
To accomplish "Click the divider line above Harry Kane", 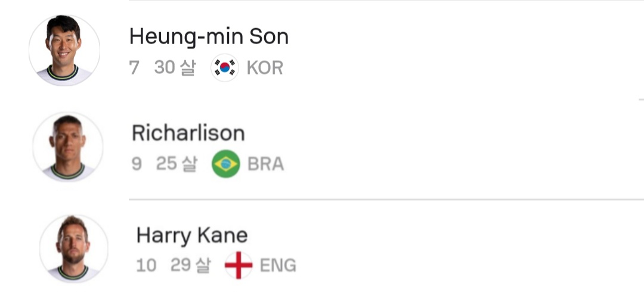I will pos(382,199).
